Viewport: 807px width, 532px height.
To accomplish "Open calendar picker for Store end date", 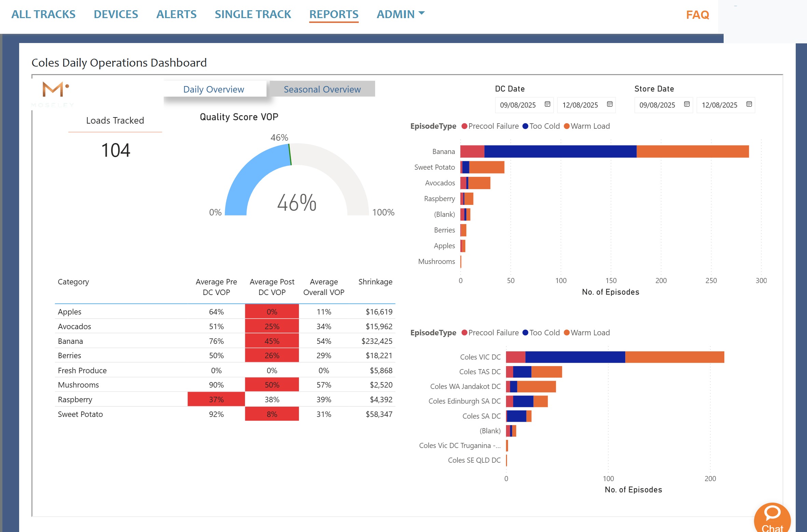I will 749,104.
